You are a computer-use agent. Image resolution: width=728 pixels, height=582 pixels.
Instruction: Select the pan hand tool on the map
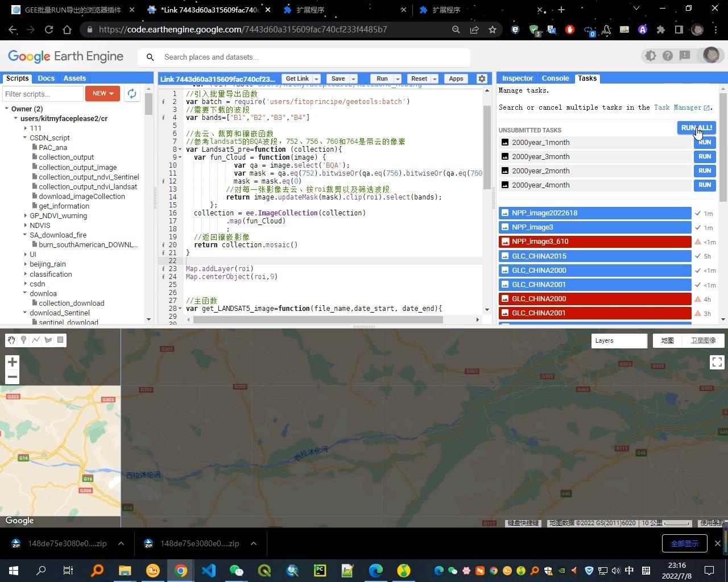pyautogui.click(x=11, y=340)
